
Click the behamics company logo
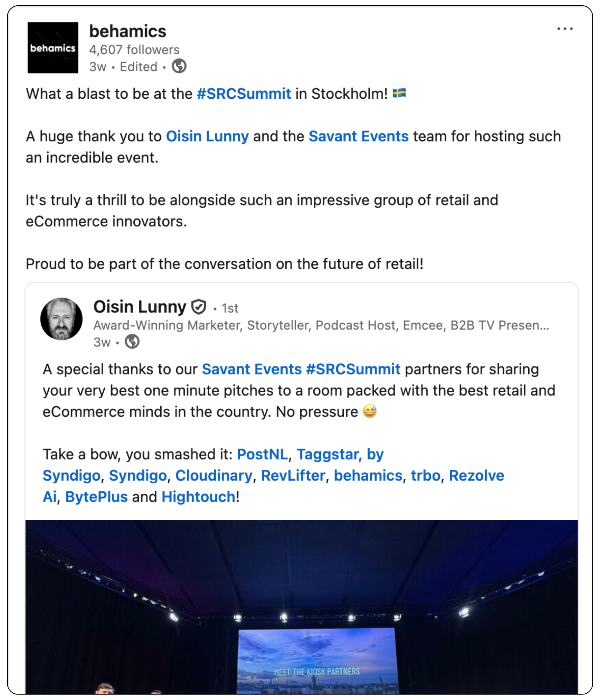(53, 48)
